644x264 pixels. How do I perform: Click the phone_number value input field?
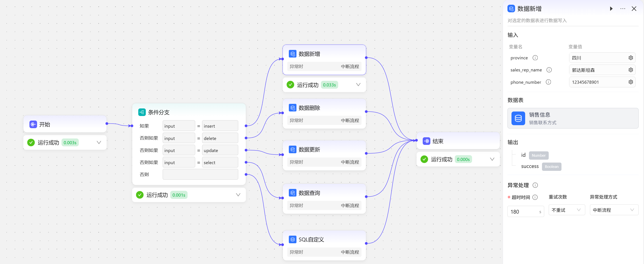pos(598,82)
